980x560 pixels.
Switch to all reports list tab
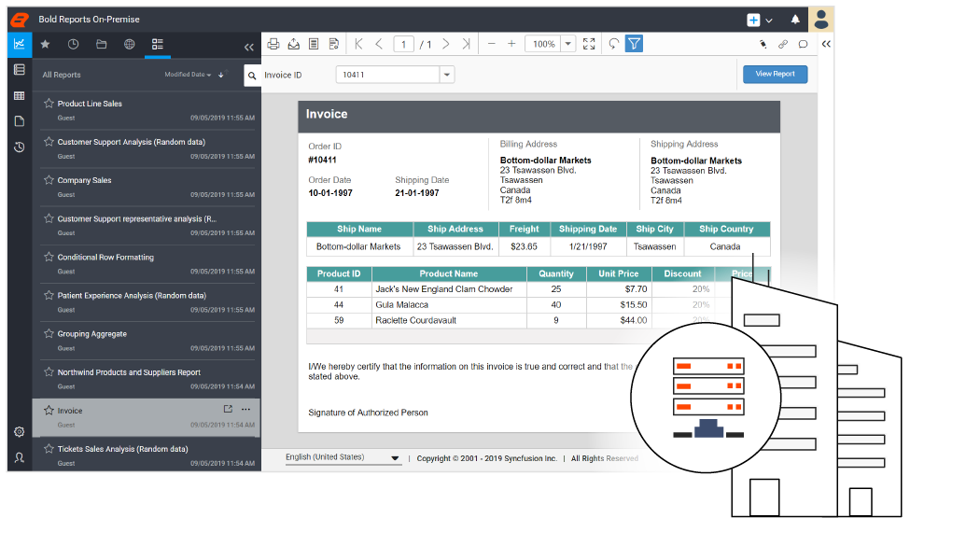158,45
